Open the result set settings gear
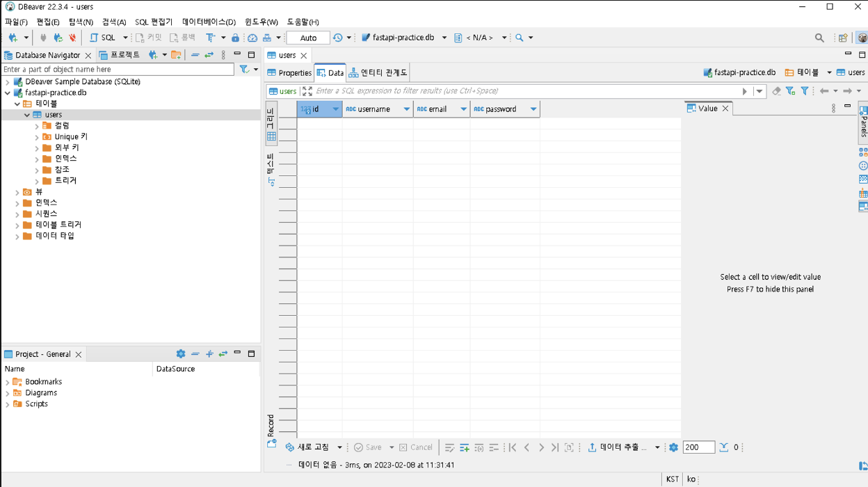 coord(673,447)
